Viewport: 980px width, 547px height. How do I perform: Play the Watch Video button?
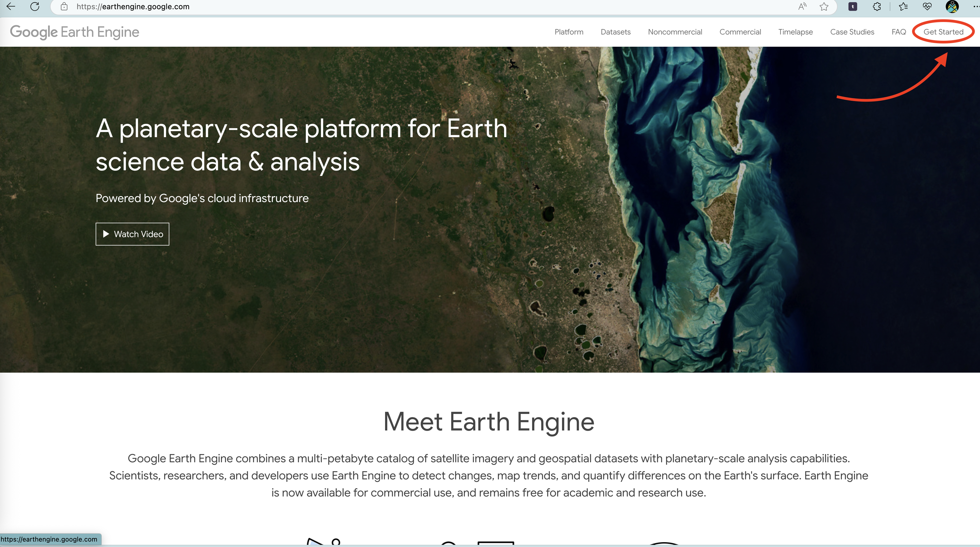point(132,234)
